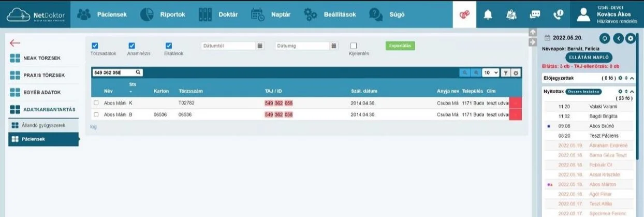Open Páciensek in the top menu

(102, 15)
